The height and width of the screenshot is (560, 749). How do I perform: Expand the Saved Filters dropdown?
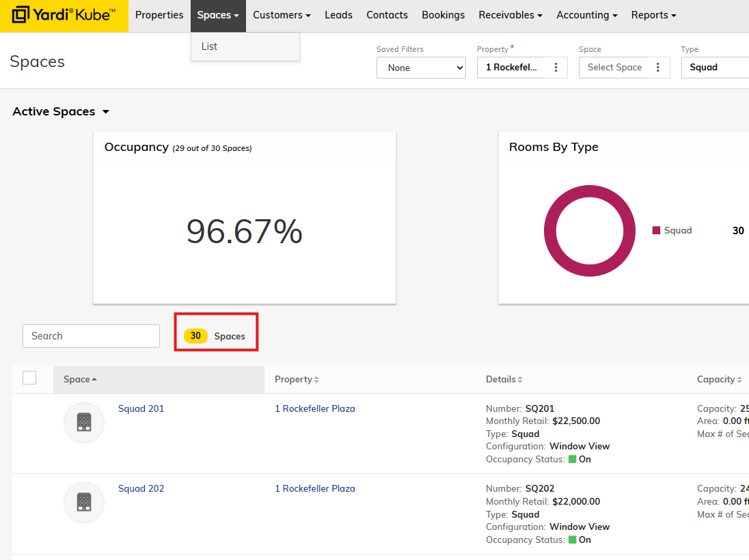click(x=421, y=68)
